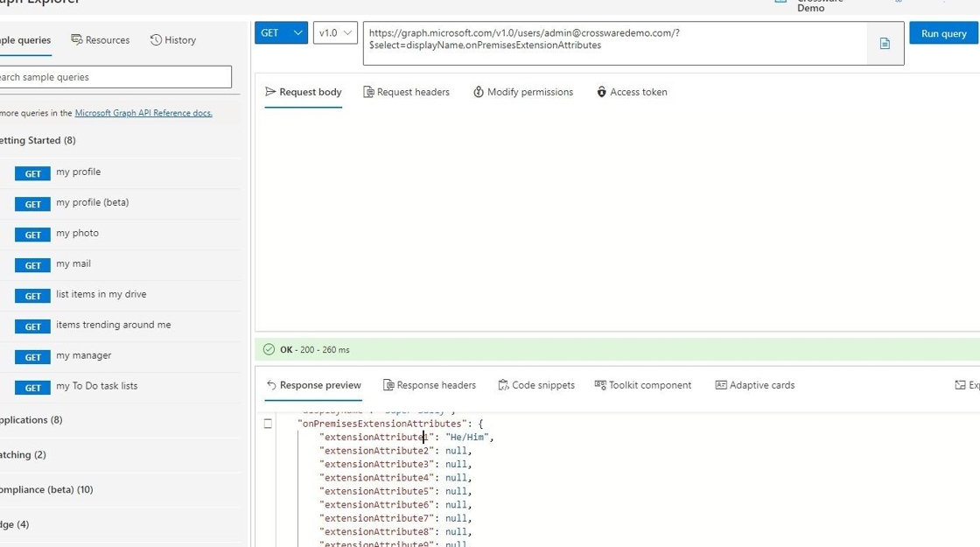The width and height of the screenshot is (980, 547).
Task: Open the Adaptive cards tab
Action: tap(755, 385)
